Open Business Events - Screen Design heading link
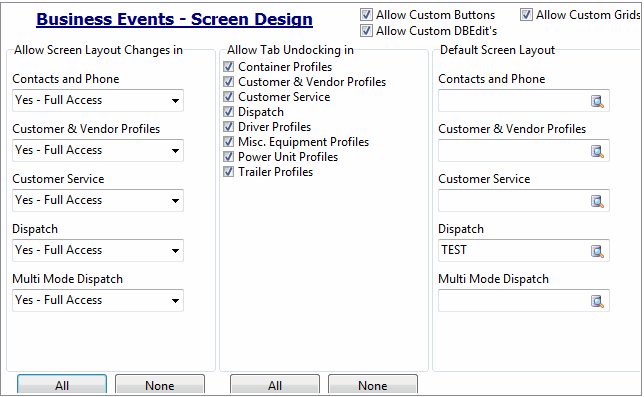 pos(175,19)
